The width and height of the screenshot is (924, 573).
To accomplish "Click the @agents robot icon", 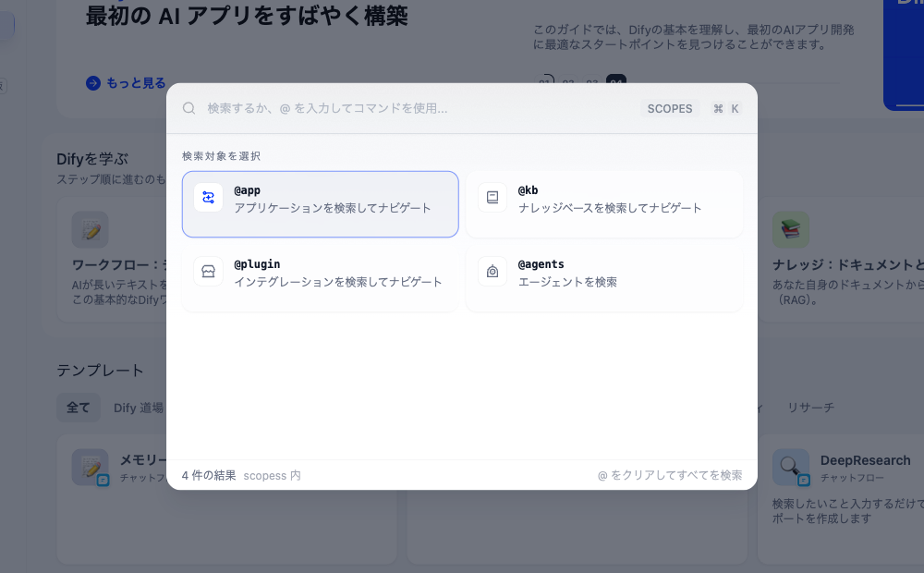I will (492, 271).
